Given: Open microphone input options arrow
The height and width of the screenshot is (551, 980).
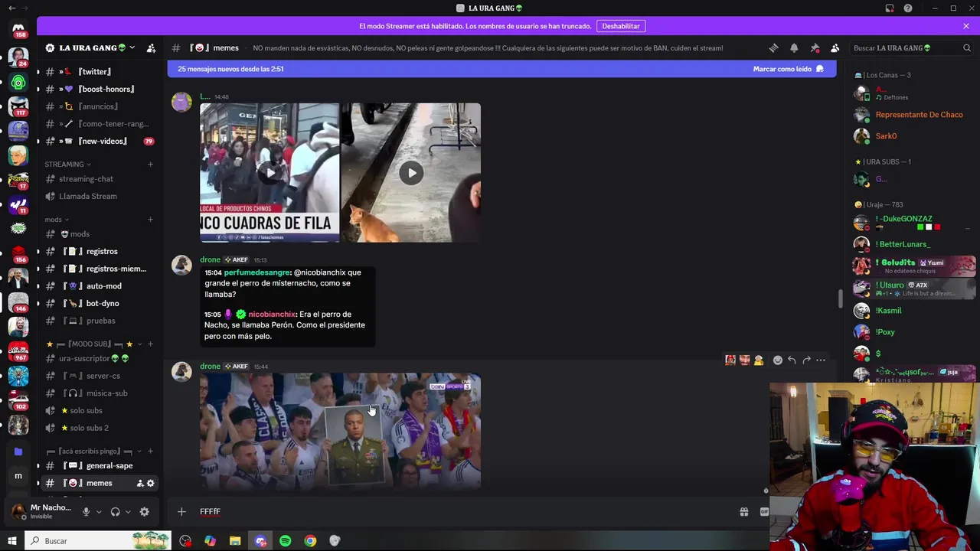Looking at the screenshot, I should [99, 511].
